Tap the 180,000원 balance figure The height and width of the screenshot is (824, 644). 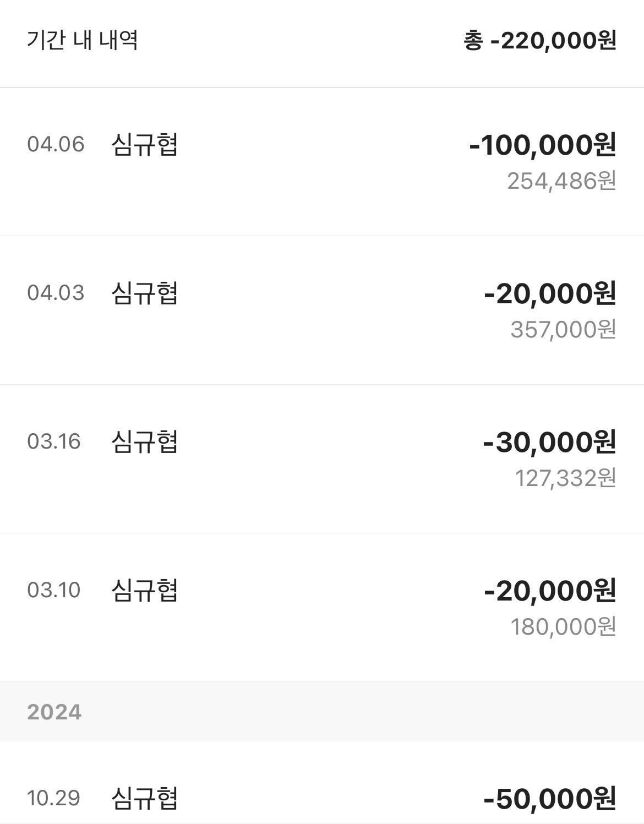pyautogui.click(x=563, y=627)
